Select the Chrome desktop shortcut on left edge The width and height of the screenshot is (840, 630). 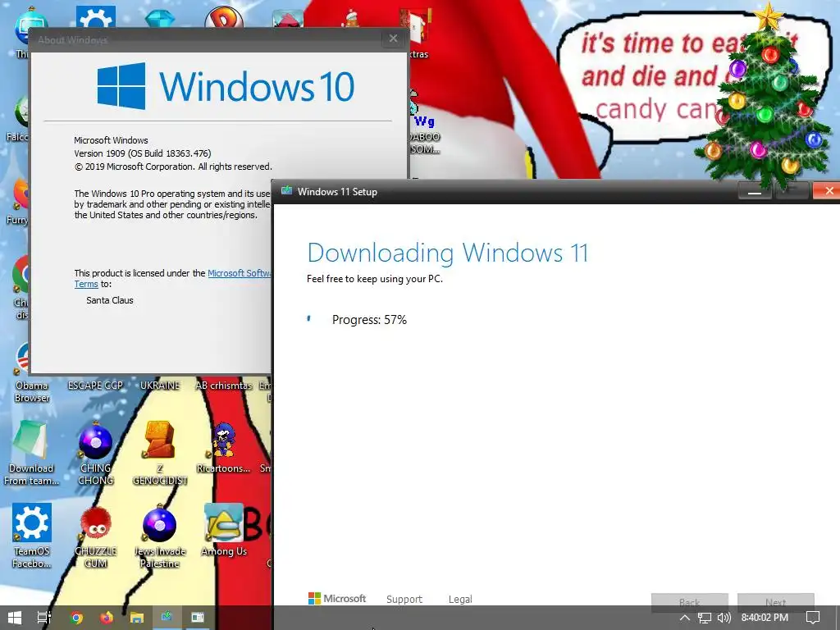click(21, 286)
